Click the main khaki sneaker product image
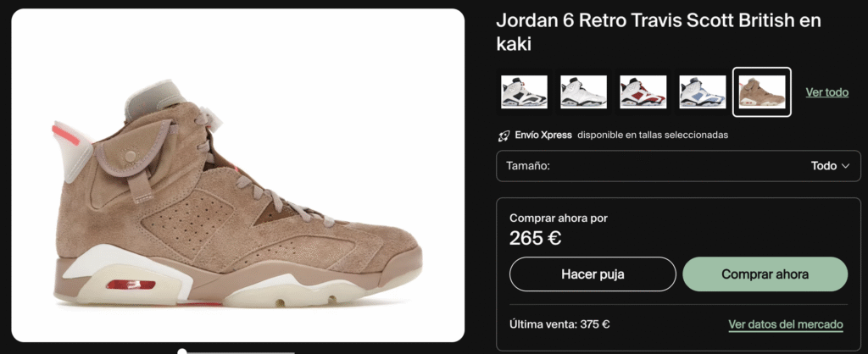The image size is (868, 354). point(238,175)
